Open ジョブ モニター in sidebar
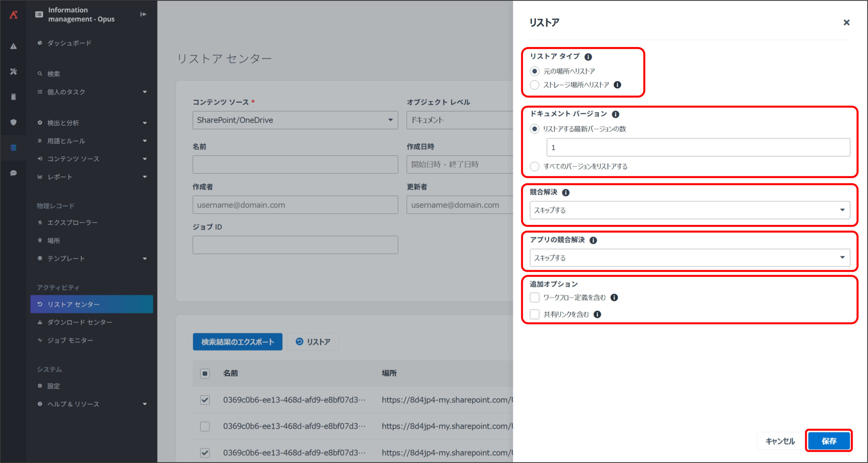 (x=70, y=340)
